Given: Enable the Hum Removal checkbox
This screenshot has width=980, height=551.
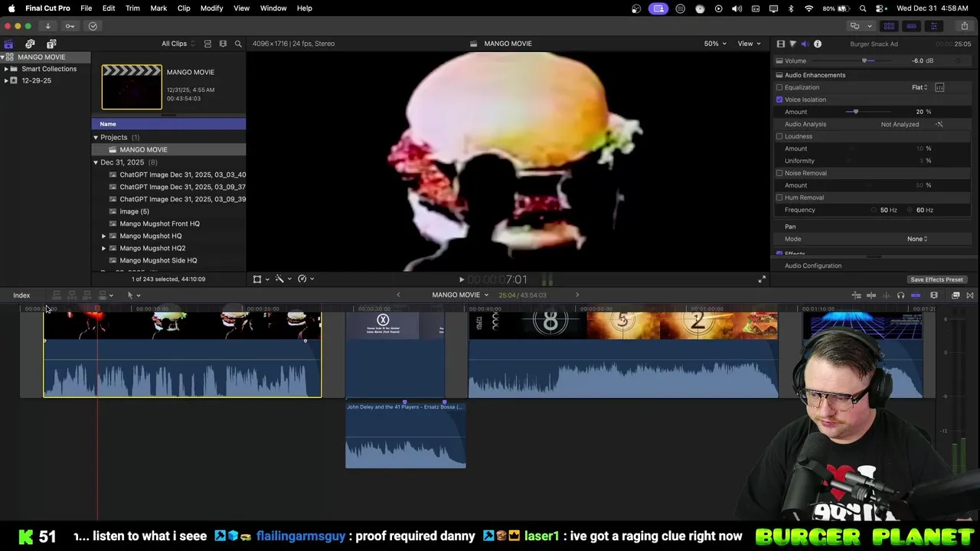Looking at the screenshot, I should click(x=779, y=197).
